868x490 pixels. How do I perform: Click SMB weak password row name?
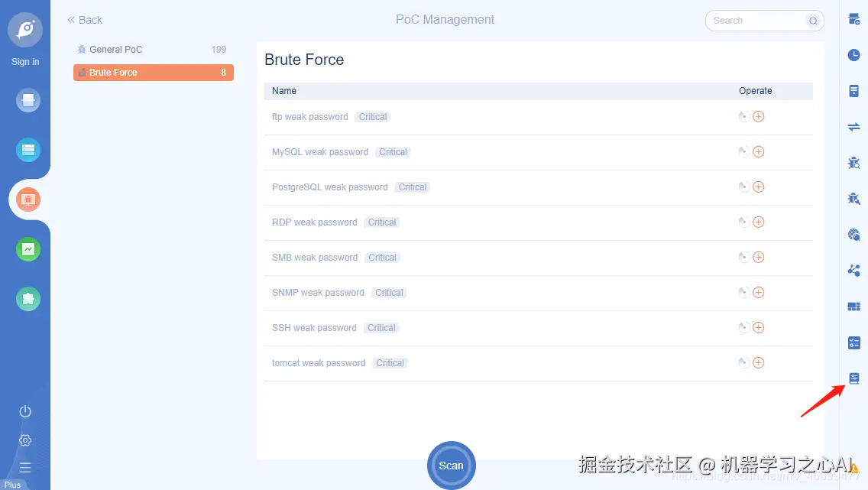pyautogui.click(x=315, y=258)
